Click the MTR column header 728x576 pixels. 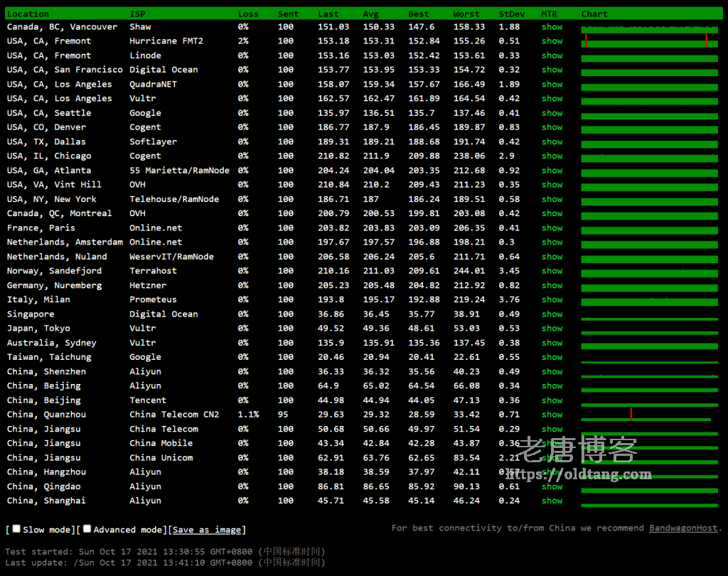[550, 14]
